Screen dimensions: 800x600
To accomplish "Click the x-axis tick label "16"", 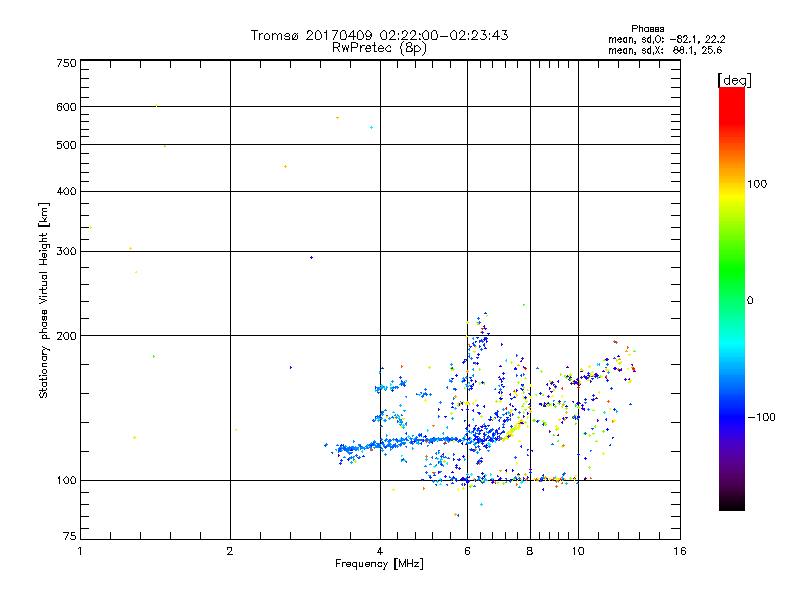I will point(680,551).
